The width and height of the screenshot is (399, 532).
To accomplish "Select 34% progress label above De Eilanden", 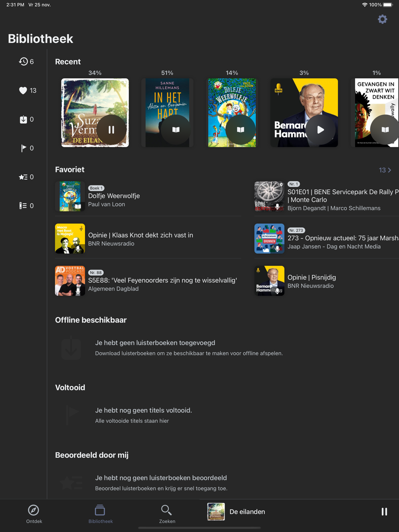I will click(95, 73).
